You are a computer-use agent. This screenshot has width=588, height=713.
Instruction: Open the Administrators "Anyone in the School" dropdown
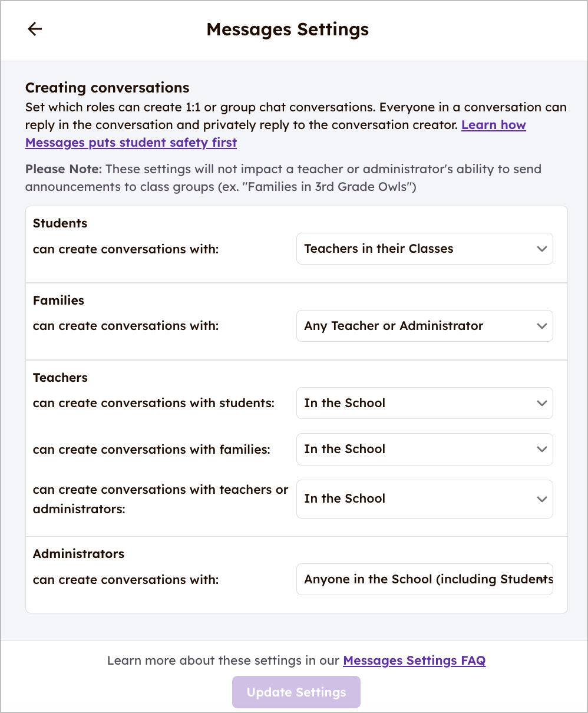[x=424, y=579]
